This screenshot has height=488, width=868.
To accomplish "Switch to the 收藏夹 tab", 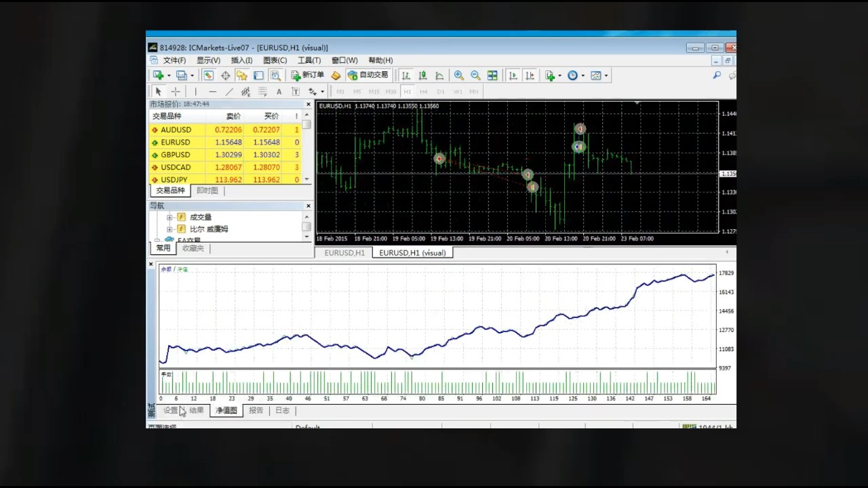I will [193, 248].
